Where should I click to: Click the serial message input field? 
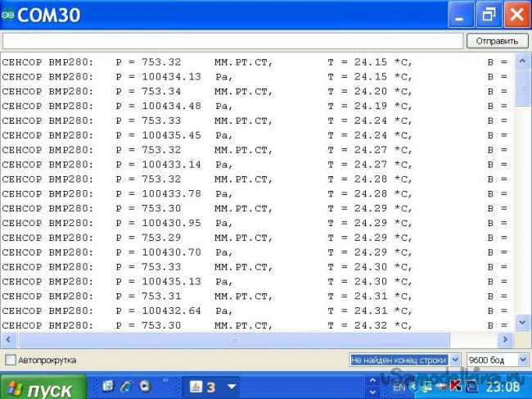point(232,40)
